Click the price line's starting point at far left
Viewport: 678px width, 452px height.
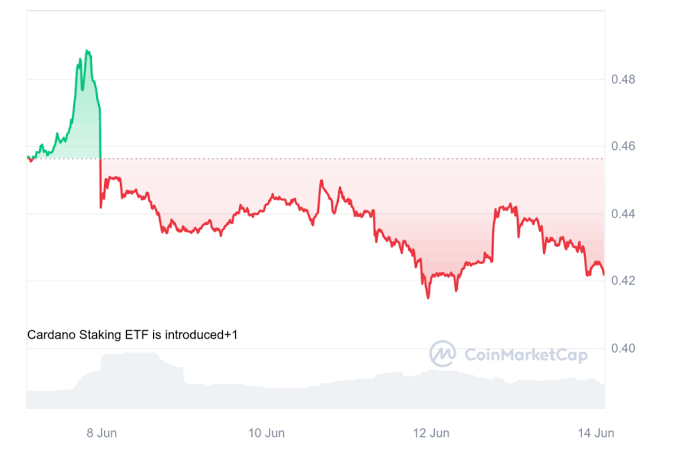(x=28, y=158)
